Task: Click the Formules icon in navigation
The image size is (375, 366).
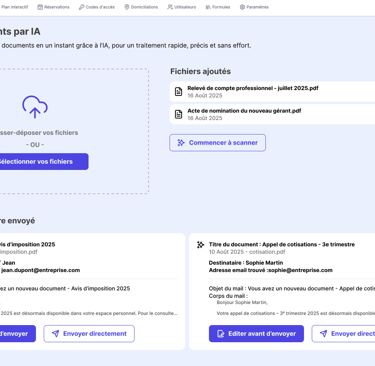Action: [x=208, y=7]
